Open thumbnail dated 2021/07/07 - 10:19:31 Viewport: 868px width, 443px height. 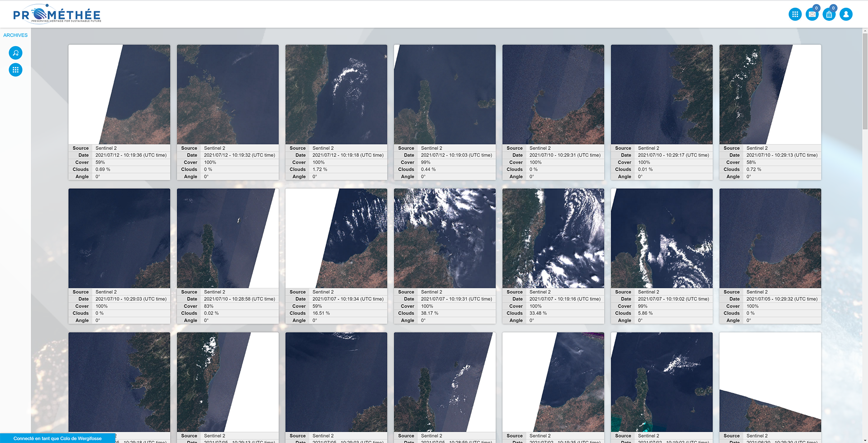point(445,238)
